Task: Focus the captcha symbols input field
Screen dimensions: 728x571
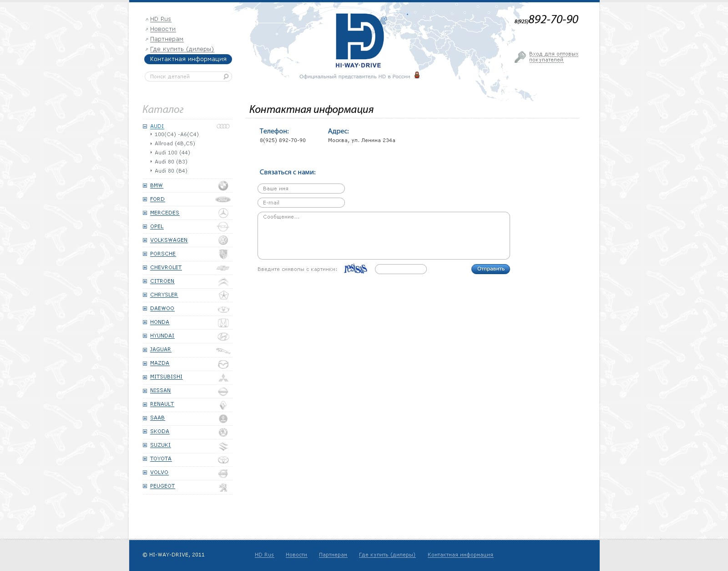Action: [401, 269]
